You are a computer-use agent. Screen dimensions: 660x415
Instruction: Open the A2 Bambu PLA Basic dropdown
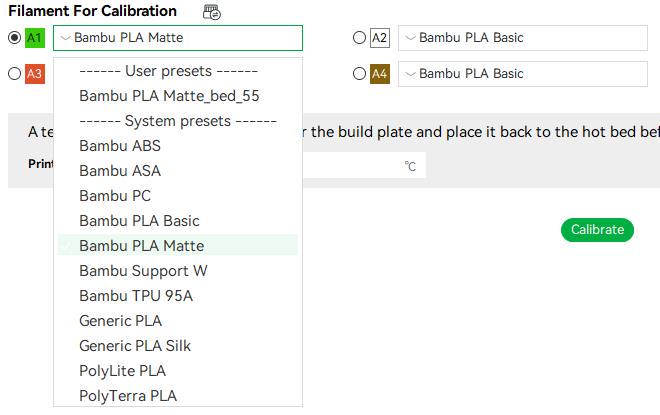click(x=523, y=38)
